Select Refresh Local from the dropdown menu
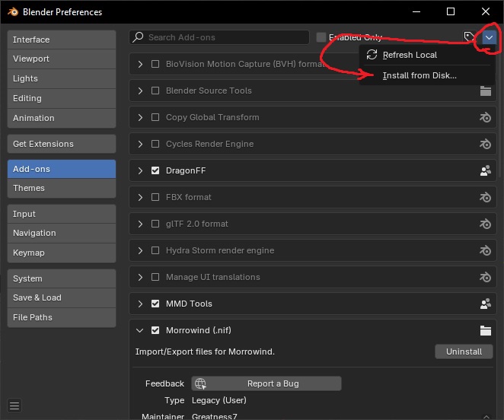Viewport: 504px width, 420px height. tap(410, 55)
